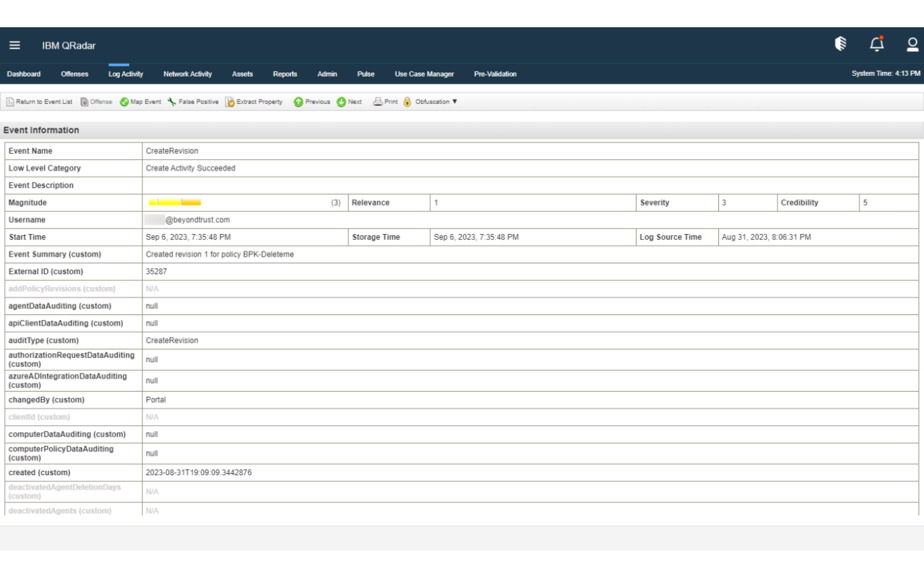Select the Offenses menu item
Viewport: 924px width, 577px height.
click(74, 74)
